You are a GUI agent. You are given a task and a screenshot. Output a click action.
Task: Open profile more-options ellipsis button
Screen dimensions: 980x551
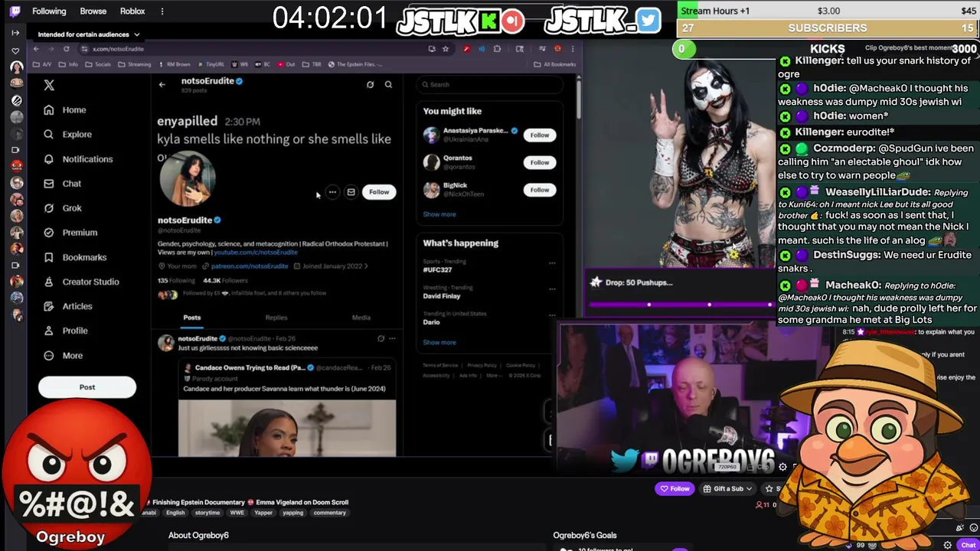(x=332, y=192)
